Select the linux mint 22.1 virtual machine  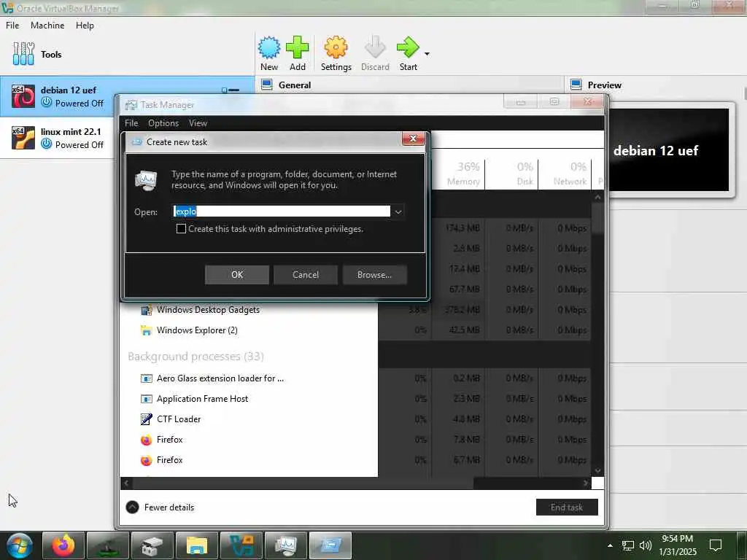tap(57, 138)
